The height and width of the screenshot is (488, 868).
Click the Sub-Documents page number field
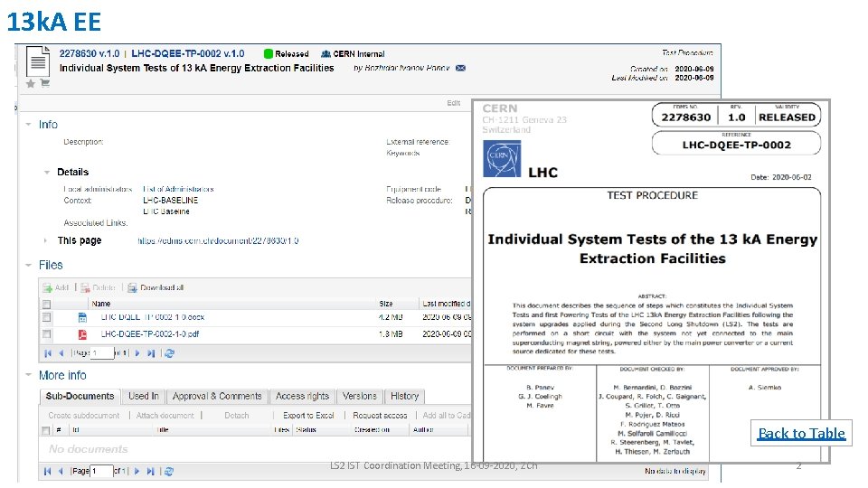pyautogui.click(x=102, y=472)
